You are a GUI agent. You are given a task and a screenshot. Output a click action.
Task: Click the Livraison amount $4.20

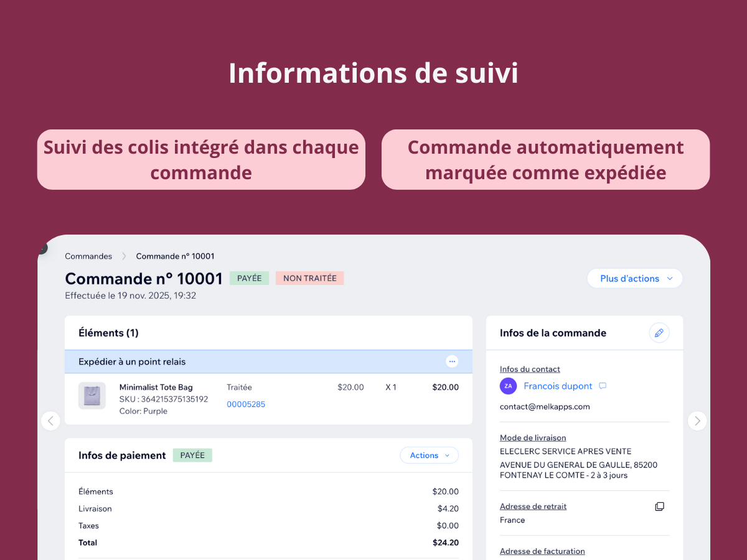[448, 509]
